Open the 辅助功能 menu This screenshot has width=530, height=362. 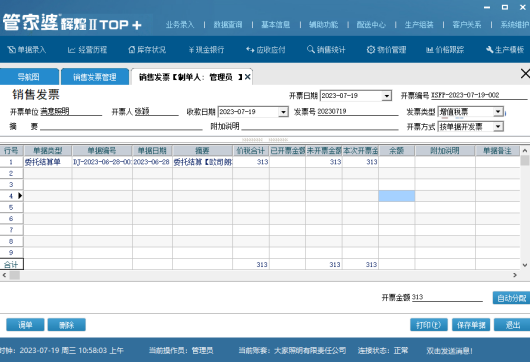323,25
